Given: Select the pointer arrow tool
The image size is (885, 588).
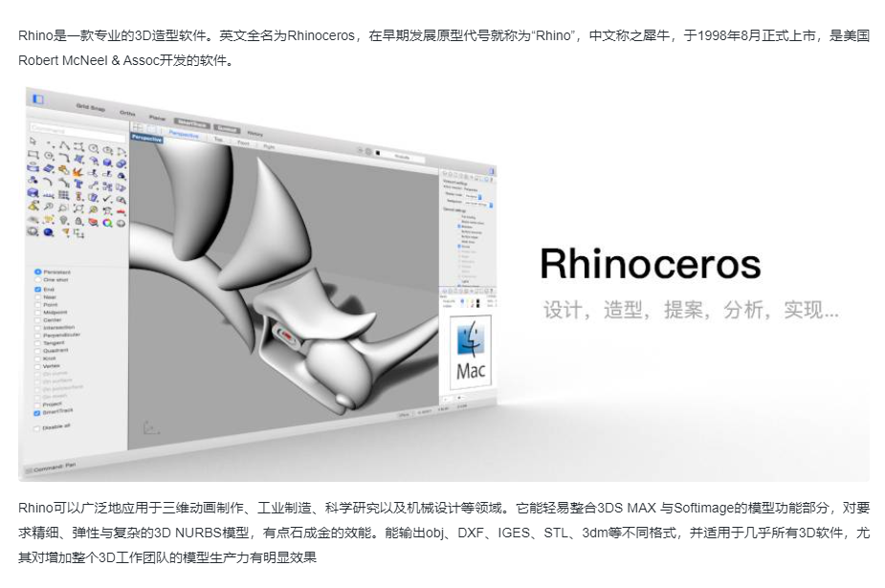Looking at the screenshot, I should pyautogui.click(x=33, y=141).
